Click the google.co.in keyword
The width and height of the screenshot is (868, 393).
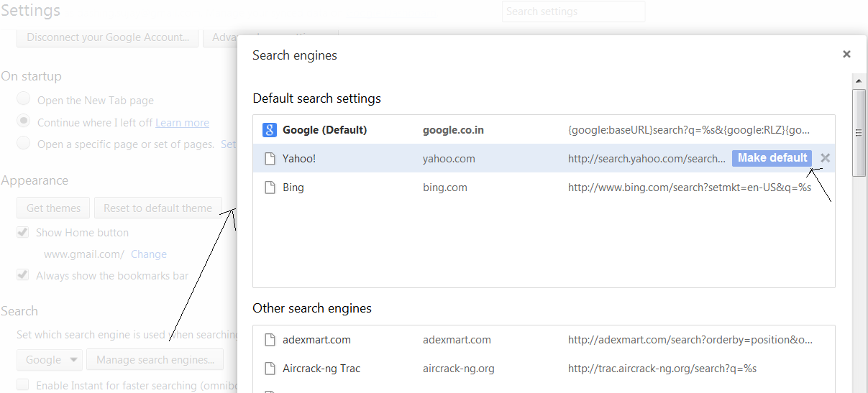pyautogui.click(x=453, y=130)
